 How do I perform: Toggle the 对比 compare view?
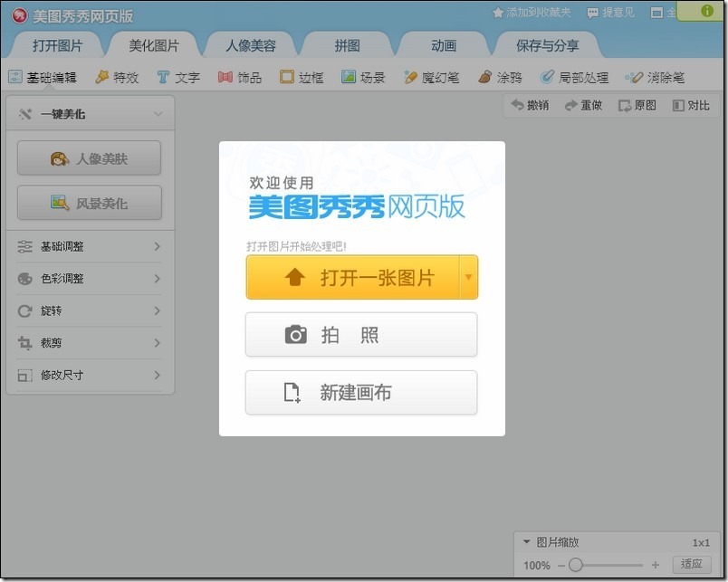pos(691,105)
